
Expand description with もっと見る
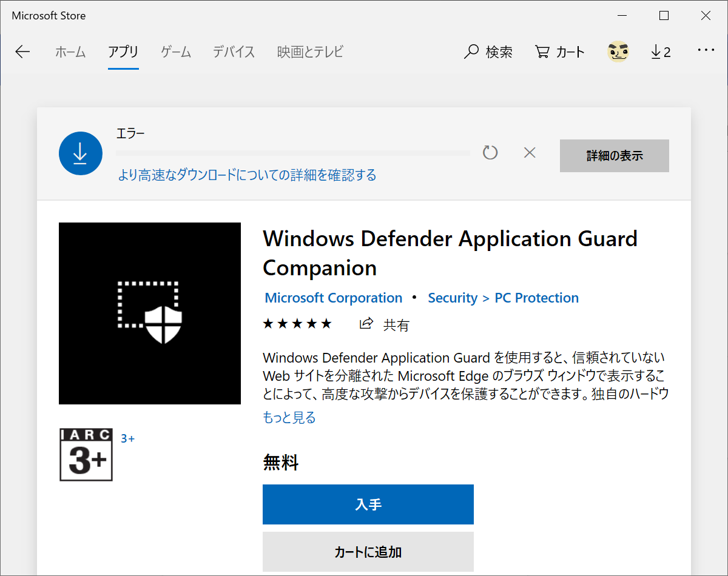289,418
